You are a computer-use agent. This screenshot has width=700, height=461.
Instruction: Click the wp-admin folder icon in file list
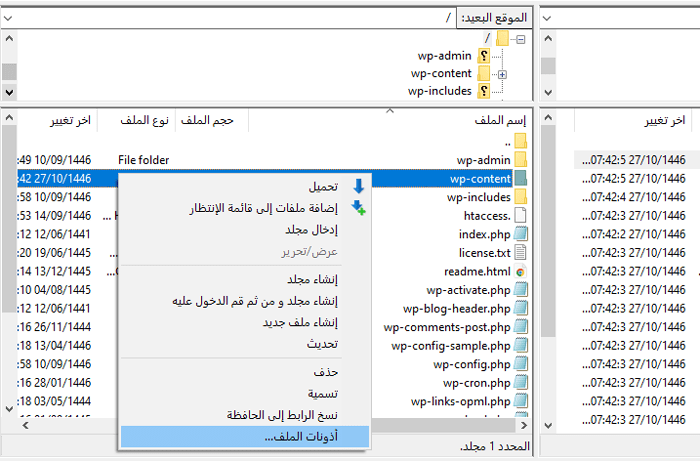click(521, 159)
